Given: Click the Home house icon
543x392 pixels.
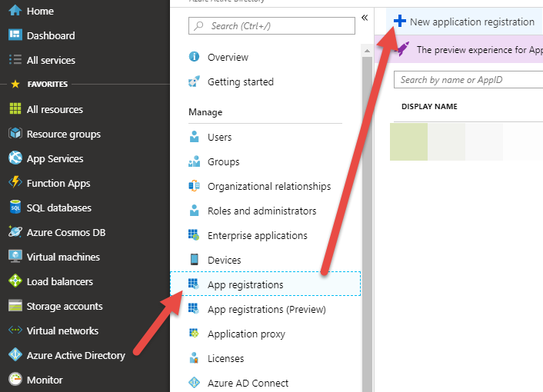Looking at the screenshot, I should pyautogui.click(x=15, y=11).
